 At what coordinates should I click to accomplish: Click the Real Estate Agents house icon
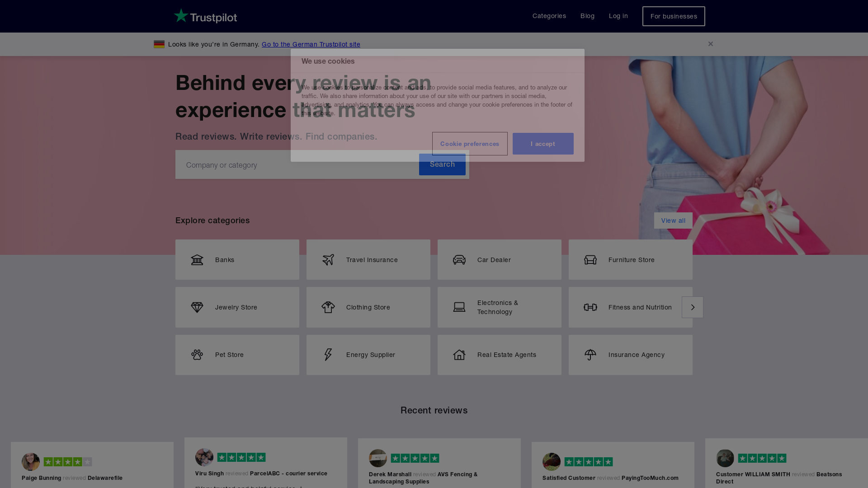pyautogui.click(x=459, y=355)
